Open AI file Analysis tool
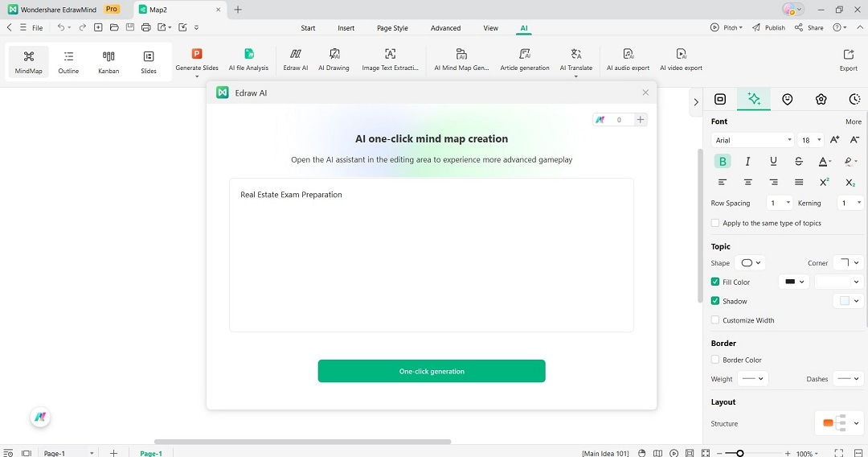This screenshot has width=868, height=457. 248,60
